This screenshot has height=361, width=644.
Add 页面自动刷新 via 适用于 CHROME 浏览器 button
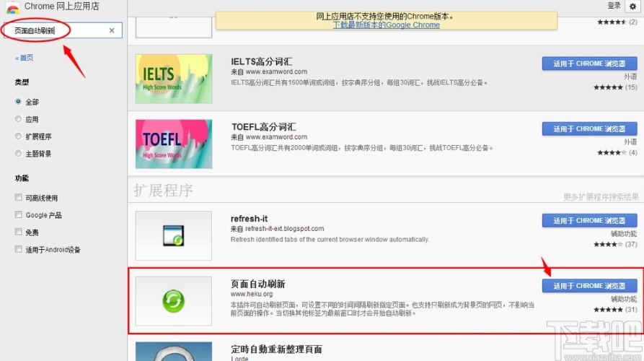(589, 286)
